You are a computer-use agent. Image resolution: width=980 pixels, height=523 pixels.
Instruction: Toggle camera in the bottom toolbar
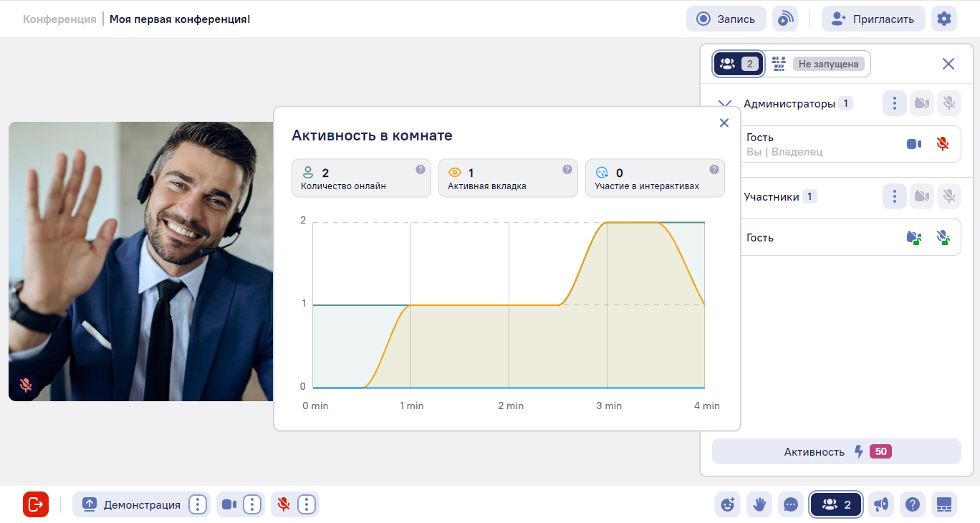pos(229,504)
